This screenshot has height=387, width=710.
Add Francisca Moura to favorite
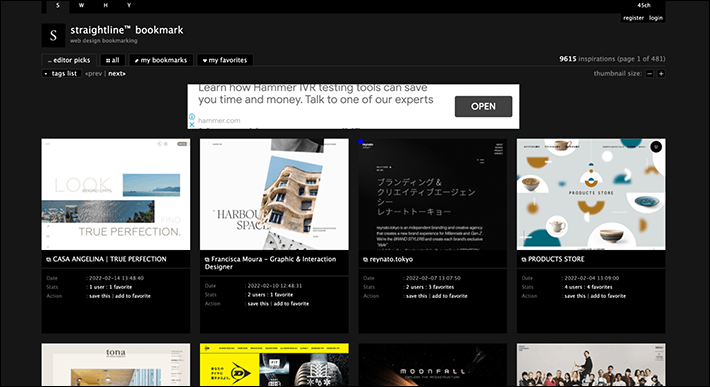(x=291, y=304)
